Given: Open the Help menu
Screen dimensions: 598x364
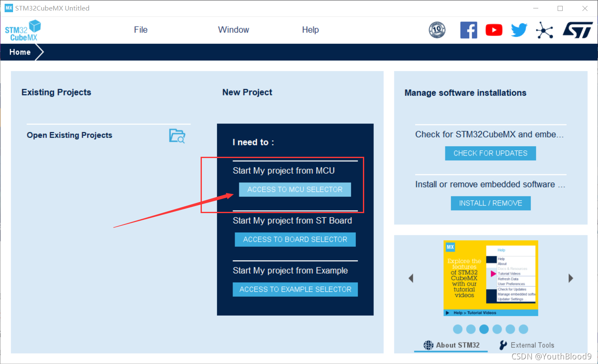Looking at the screenshot, I should [x=310, y=30].
